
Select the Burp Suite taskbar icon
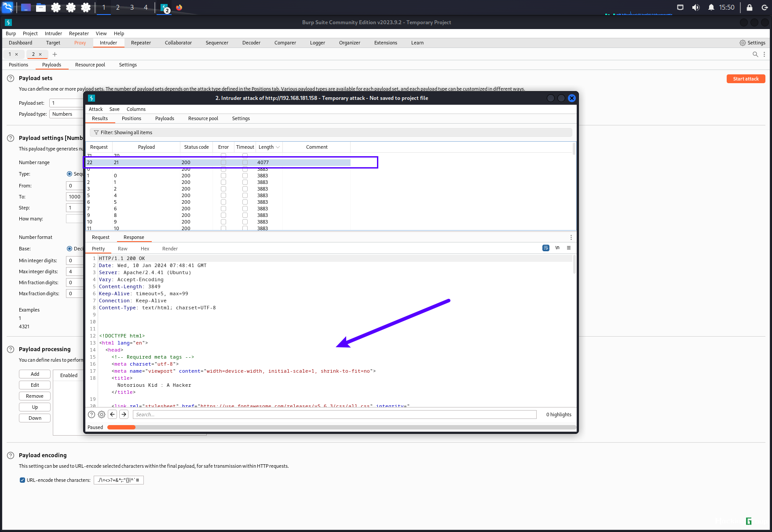coord(165,8)
